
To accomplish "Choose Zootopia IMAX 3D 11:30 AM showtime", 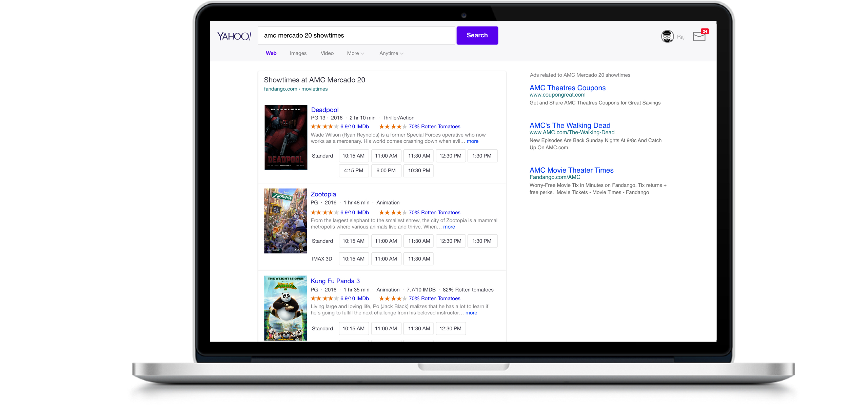I will 419,259.
